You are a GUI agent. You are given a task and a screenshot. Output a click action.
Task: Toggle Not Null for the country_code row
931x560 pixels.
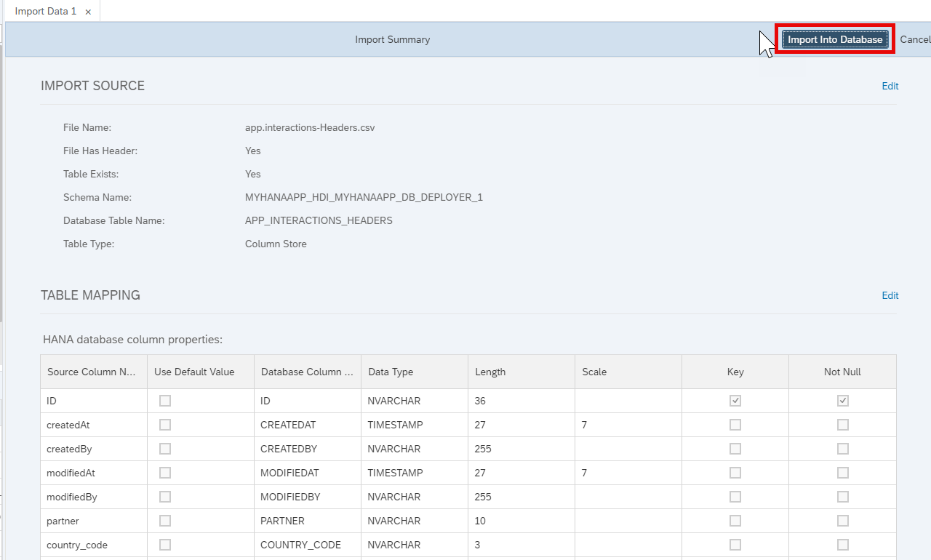842,544
